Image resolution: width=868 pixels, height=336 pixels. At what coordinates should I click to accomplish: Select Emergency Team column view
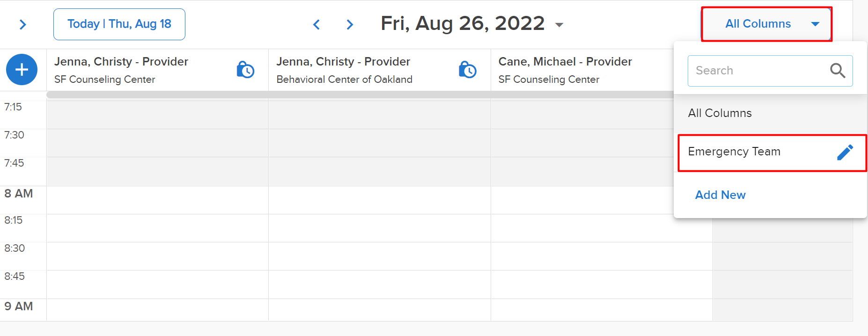734,152
